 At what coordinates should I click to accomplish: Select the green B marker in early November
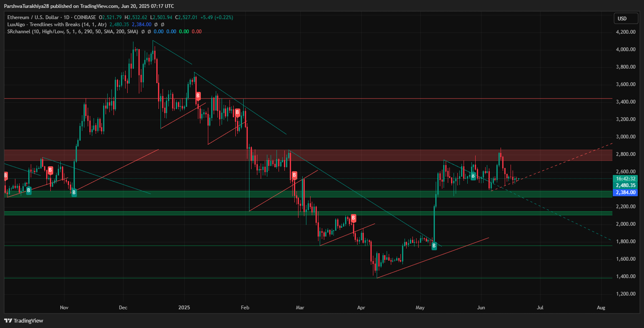point(74,192)
